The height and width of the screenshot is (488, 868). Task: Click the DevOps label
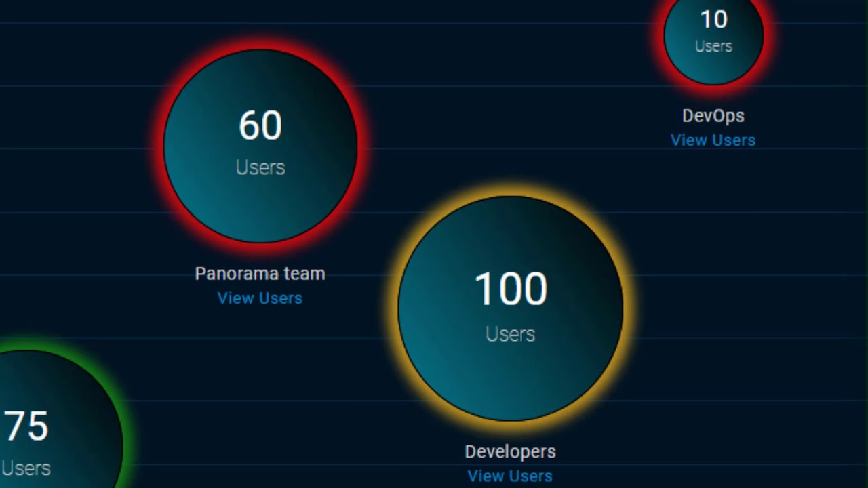click(x=713, y=116)
